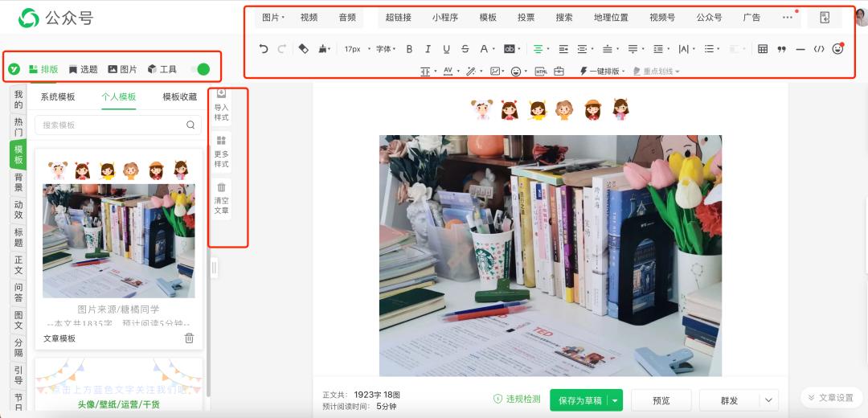The width and height of the screenshot is (868, 418).
Task: Open the 重点划线 dropdown
Action: [656, 71]
